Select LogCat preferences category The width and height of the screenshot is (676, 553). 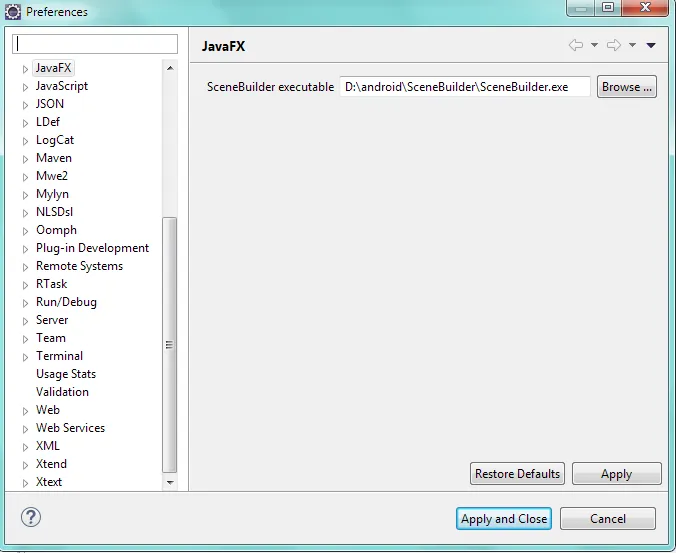pyautogui.click(x=55, y=140)
